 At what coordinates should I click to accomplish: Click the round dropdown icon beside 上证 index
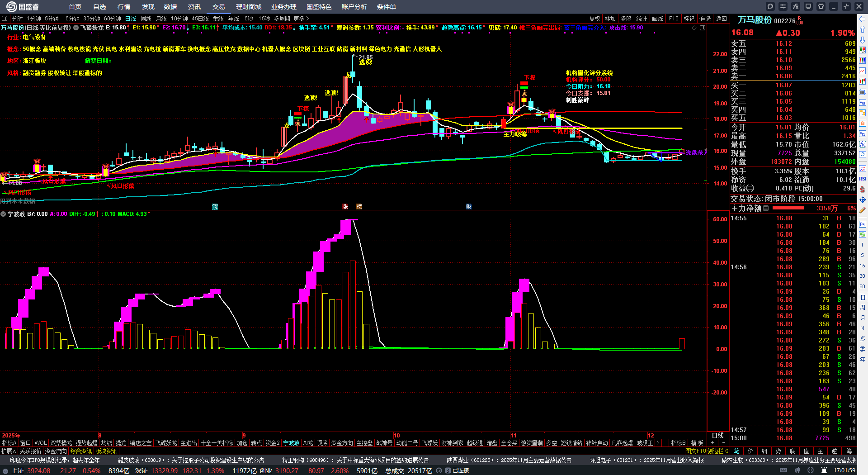pos(5,471)
